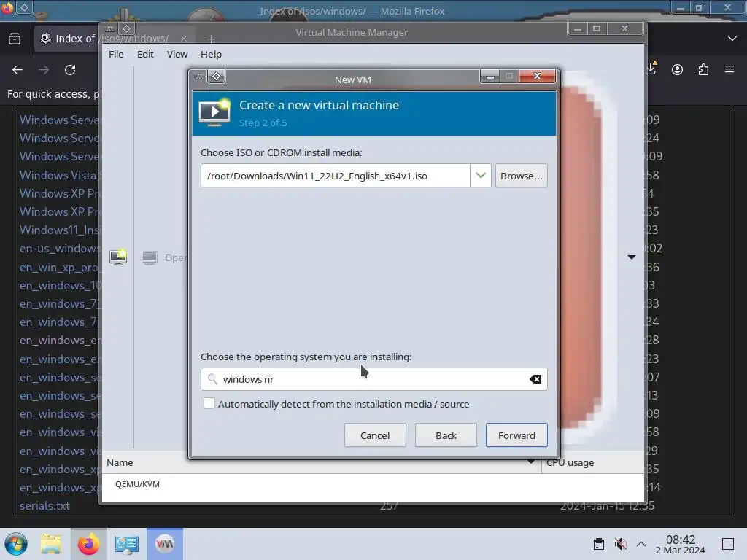Open the Firefox View icon

pos(15,39)
